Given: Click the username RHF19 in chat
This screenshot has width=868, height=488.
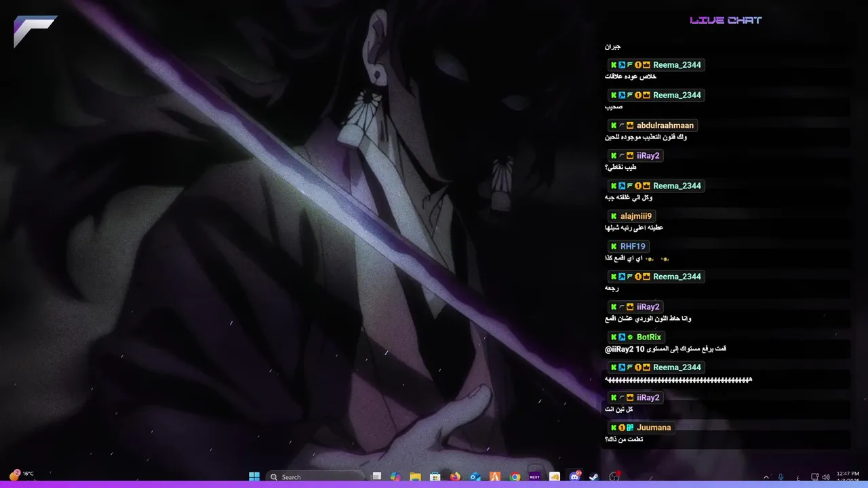Looking at the screenshot, I should [x=633, y=246].
